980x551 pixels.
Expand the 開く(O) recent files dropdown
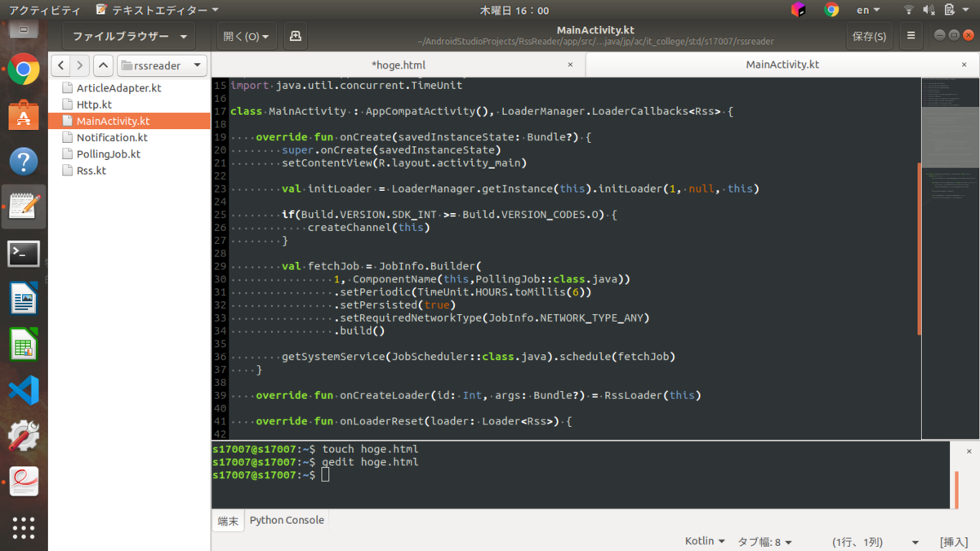tap(247, 36)
